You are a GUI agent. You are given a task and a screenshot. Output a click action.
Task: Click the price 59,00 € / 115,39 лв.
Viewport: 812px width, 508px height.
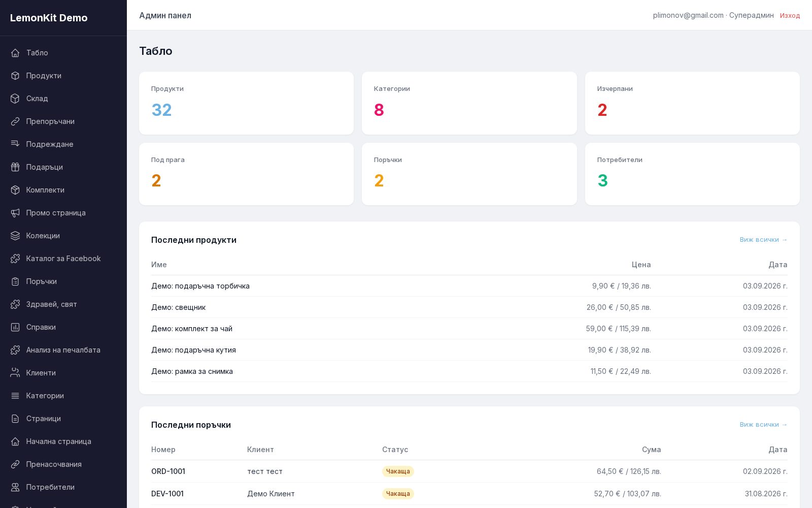pyautogui.click(x=619, y=329)
